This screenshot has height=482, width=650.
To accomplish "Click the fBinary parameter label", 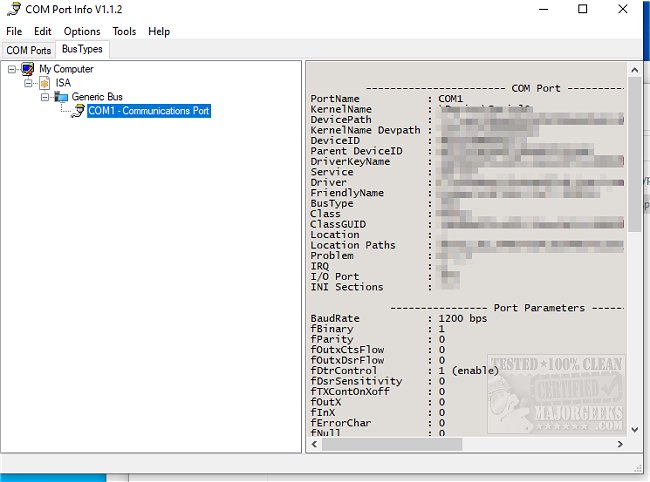I will [x=332, y=329].
